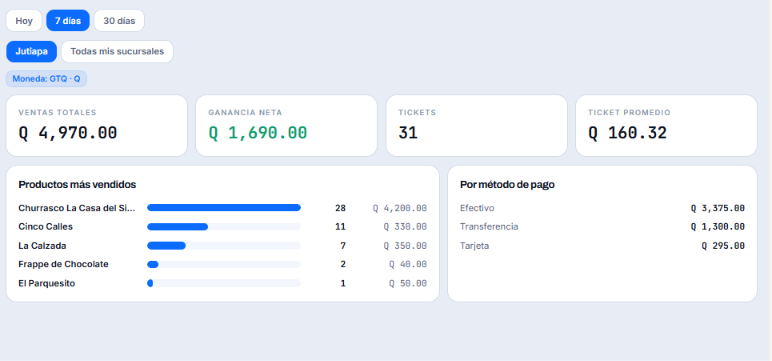The image size is (772, 361).
Task: Click the Por método de pago heading
Action: 507,185
